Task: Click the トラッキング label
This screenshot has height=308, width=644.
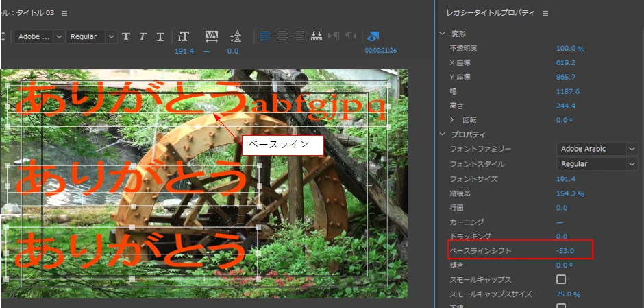Action: [x=470, y=237]
